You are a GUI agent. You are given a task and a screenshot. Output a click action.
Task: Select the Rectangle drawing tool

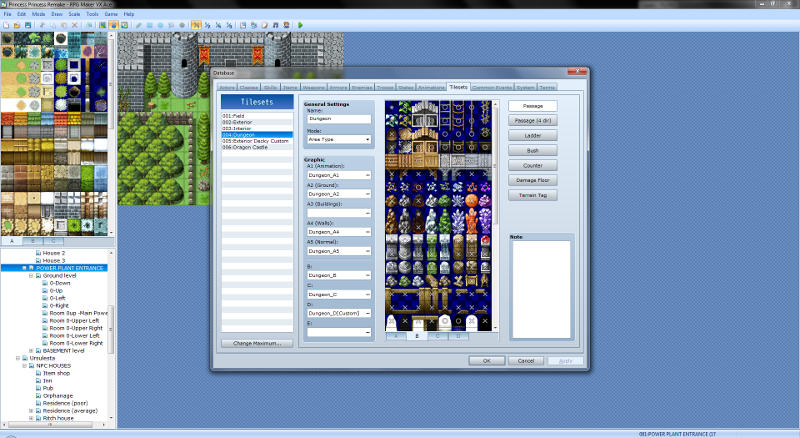tap(149, 25)
